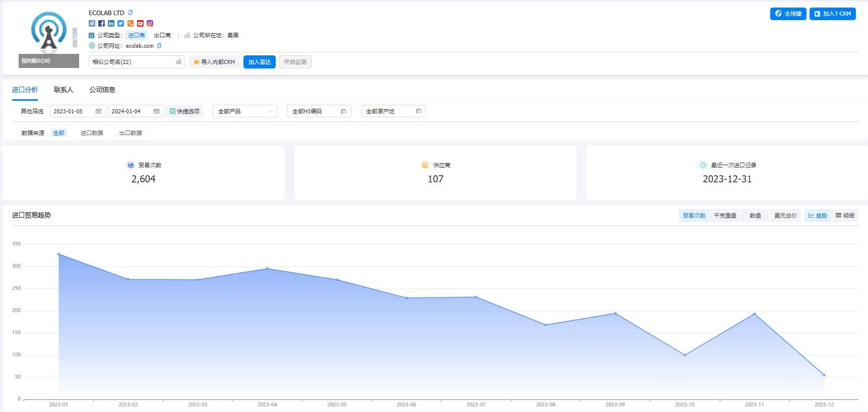Click the 加入T-CRM button
This screenshot has width=868, height=412.
click(832, 14)
